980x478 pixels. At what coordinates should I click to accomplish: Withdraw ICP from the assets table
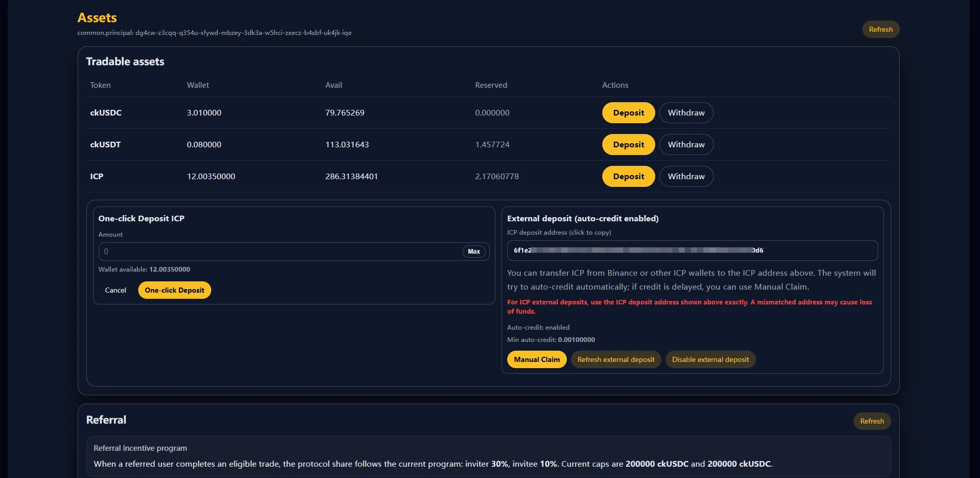pos(686,177)
